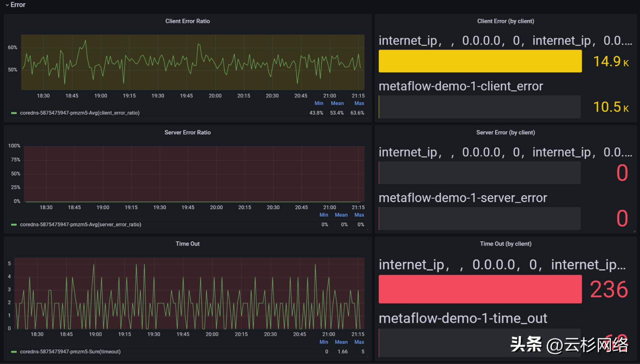This screenshot has width=640, height=364.
Task: Sort the Time Out legend by Mean
Action: 341,342
